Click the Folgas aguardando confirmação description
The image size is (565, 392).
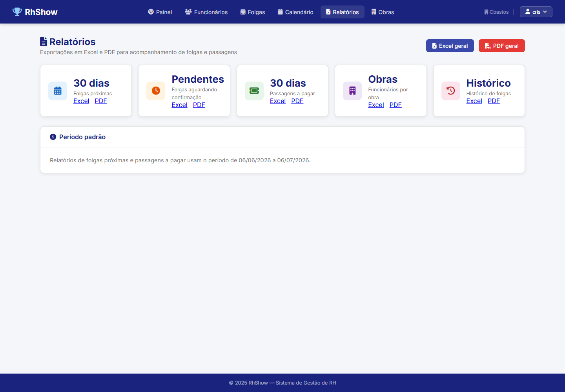click(x=194, y=94)
